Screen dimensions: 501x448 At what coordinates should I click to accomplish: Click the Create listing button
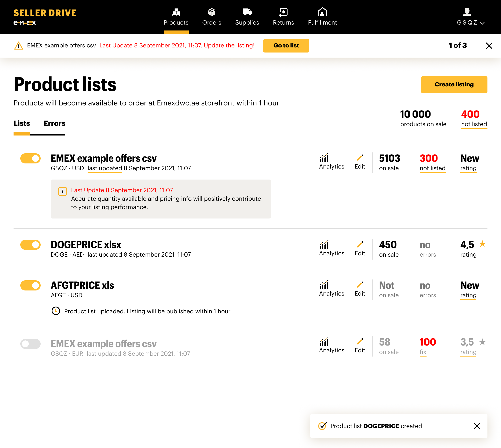coord(454,84)
